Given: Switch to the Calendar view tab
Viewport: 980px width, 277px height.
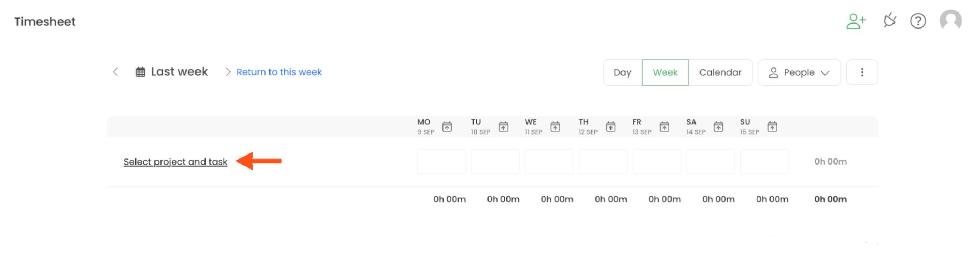Looking at the screenshot, I should tap(720, 72).
